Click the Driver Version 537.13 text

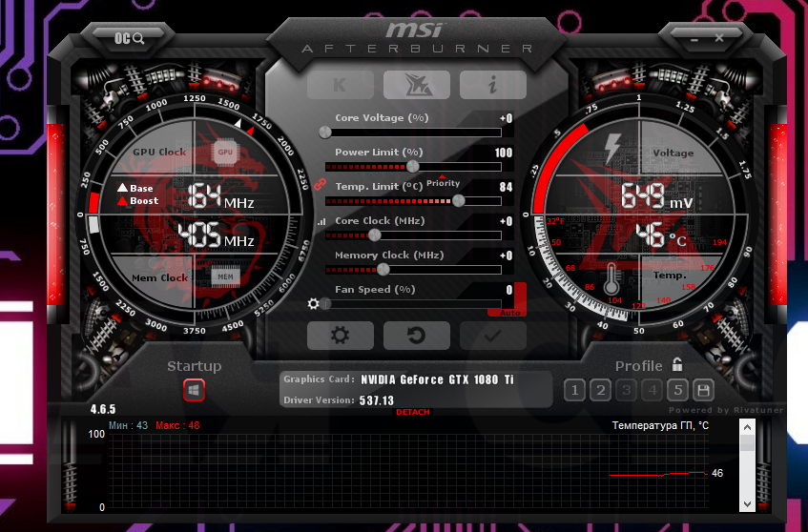pyautogui.click(x=377, y=400)
